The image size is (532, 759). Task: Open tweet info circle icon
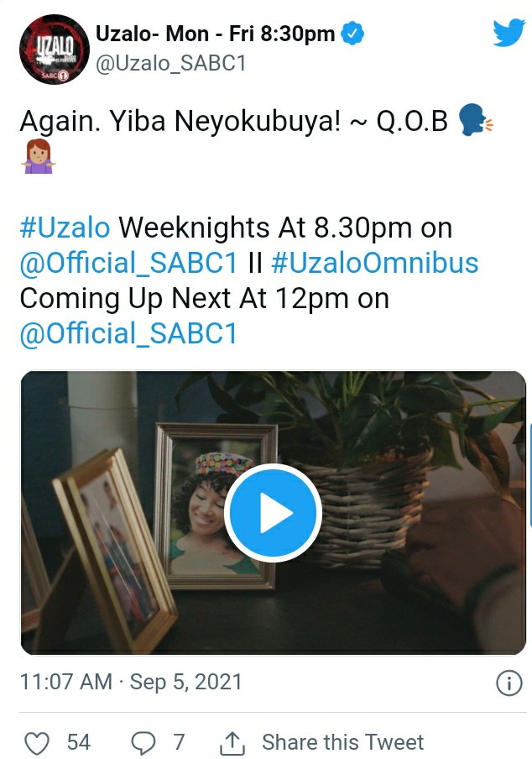point(509,683)
